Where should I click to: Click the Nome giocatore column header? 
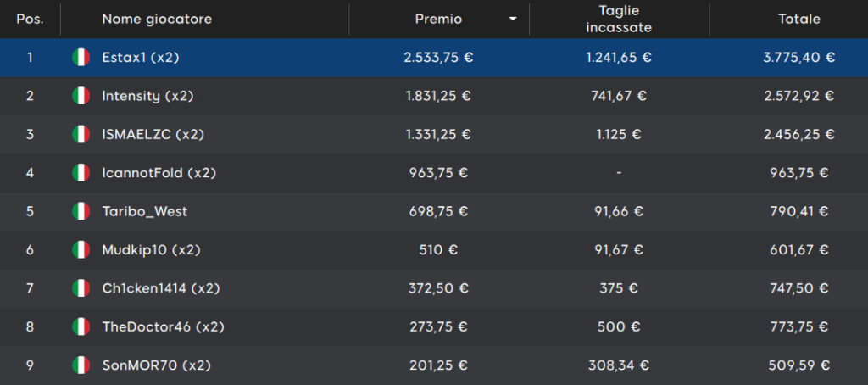pyautogui.click(x=157, y=20)
